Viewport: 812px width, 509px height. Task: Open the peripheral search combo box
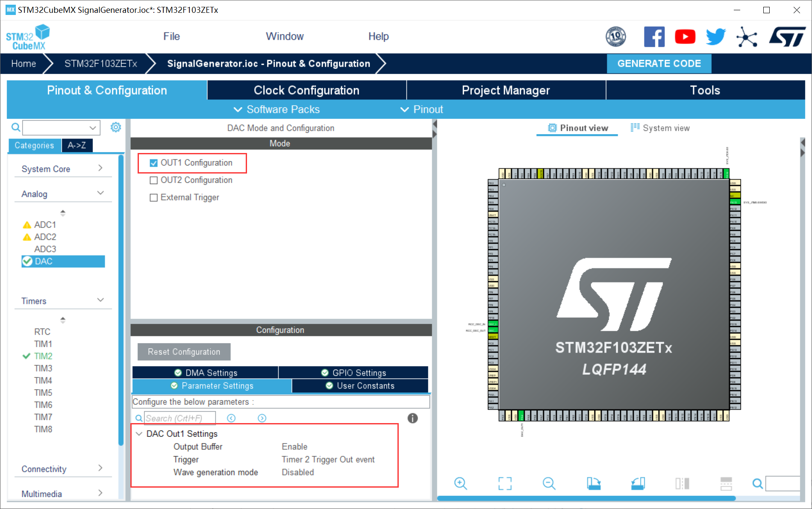61,127
